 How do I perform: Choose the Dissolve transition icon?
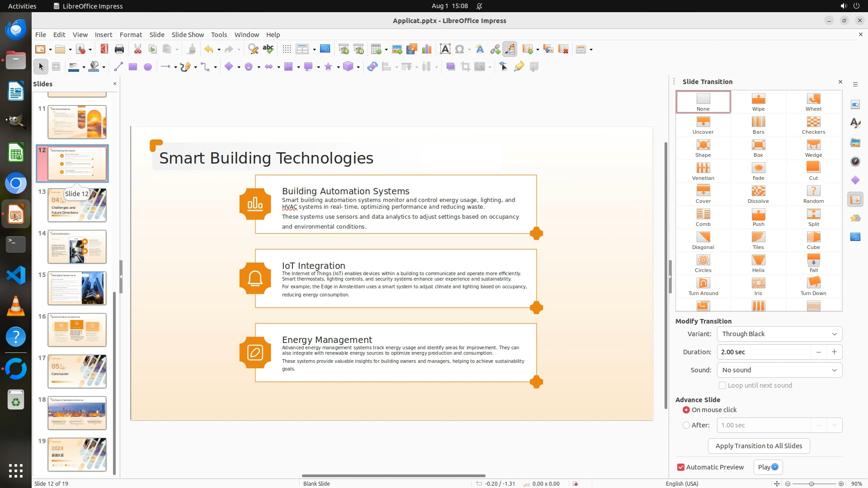click(x=758, y=194)
